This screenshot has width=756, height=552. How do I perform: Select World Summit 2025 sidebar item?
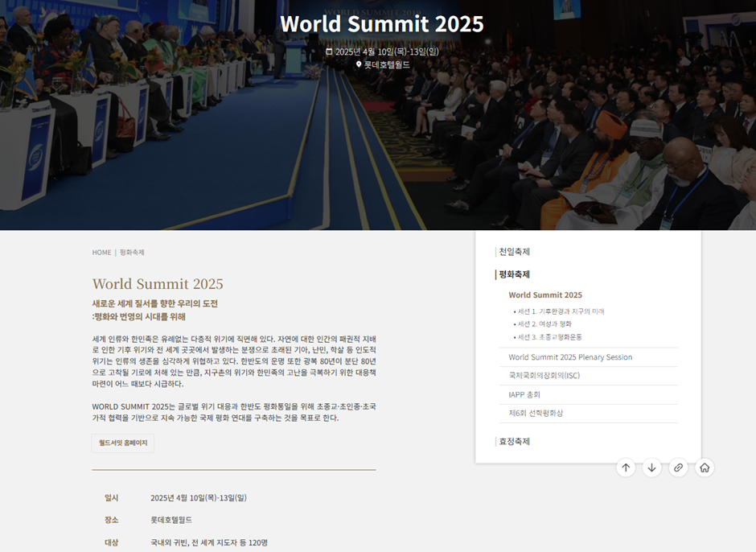pos(544,295)
